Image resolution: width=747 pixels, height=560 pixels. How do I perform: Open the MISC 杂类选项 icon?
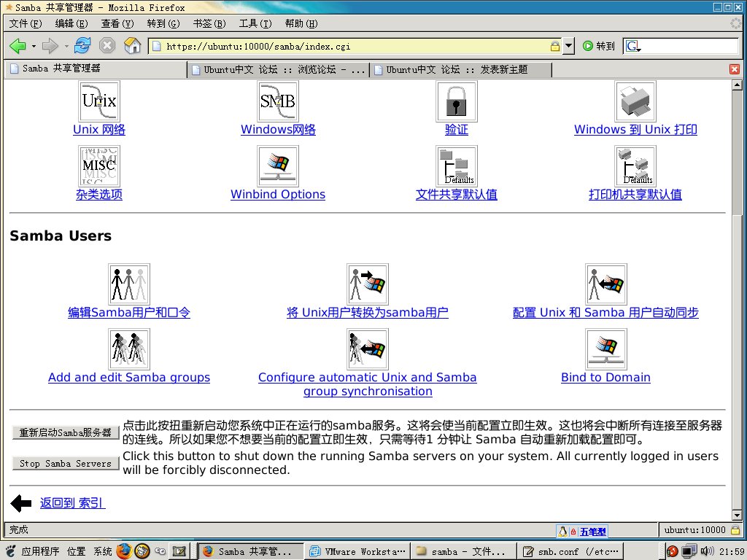(x=99, y=166)
